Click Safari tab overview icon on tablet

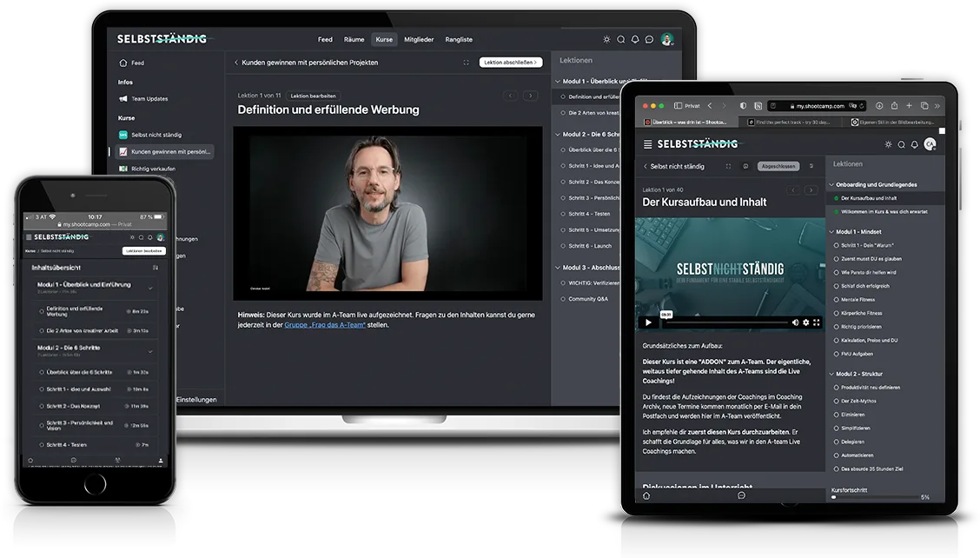(x=924, y=106)
